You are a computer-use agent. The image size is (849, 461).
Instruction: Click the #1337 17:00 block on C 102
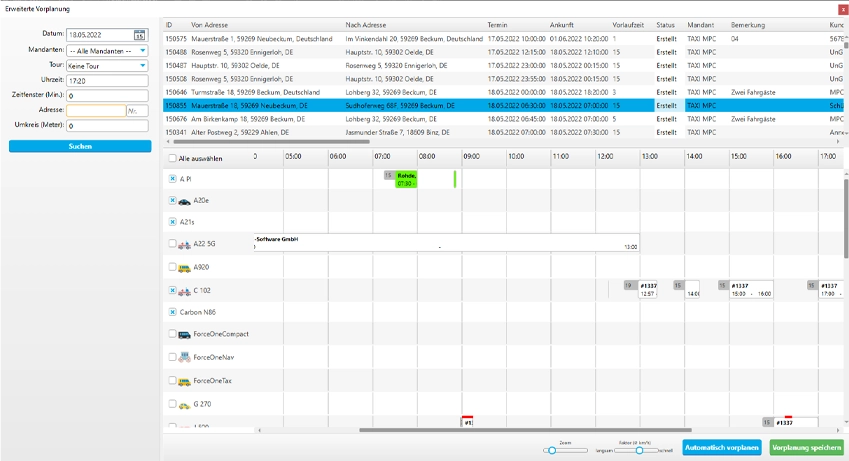[x=831, y=290]
